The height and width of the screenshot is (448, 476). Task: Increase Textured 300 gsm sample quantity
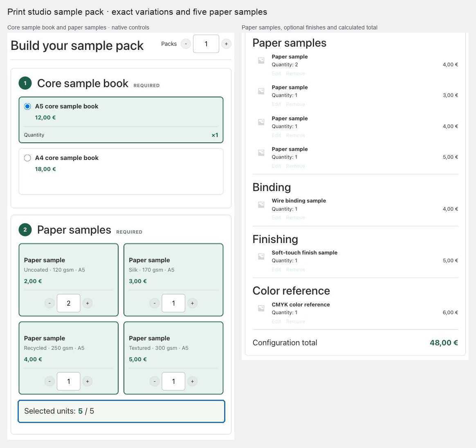[193, 381]
